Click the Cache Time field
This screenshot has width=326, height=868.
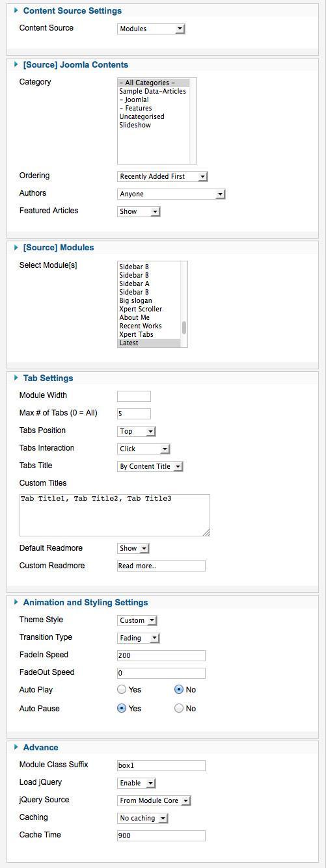161,835
